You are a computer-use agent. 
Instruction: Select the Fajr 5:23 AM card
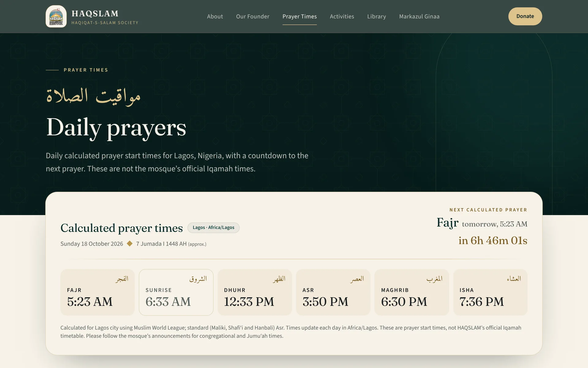click(97, 292)
